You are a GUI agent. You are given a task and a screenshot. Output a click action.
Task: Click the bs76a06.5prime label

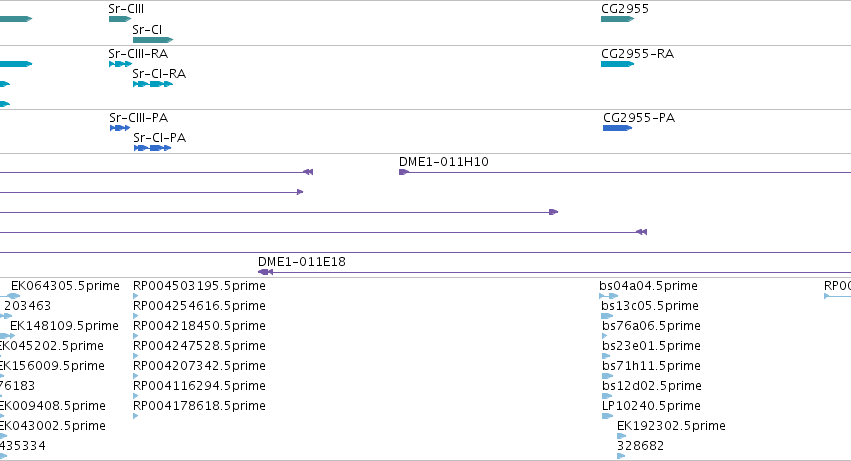tap(651, 326)
